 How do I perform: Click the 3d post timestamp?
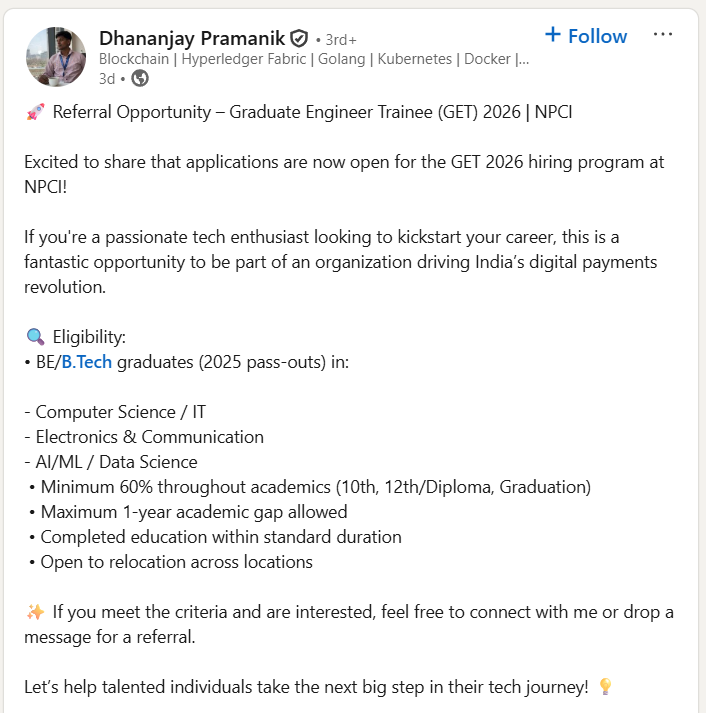(107, 78)
